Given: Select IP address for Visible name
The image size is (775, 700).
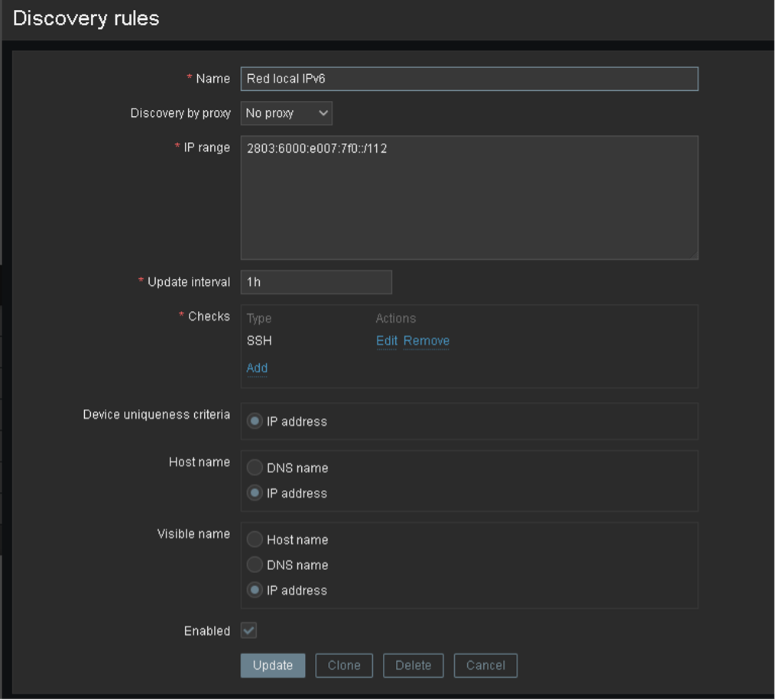Looking at the screenshot, I should pyautogui.click(x=255, y=591).
